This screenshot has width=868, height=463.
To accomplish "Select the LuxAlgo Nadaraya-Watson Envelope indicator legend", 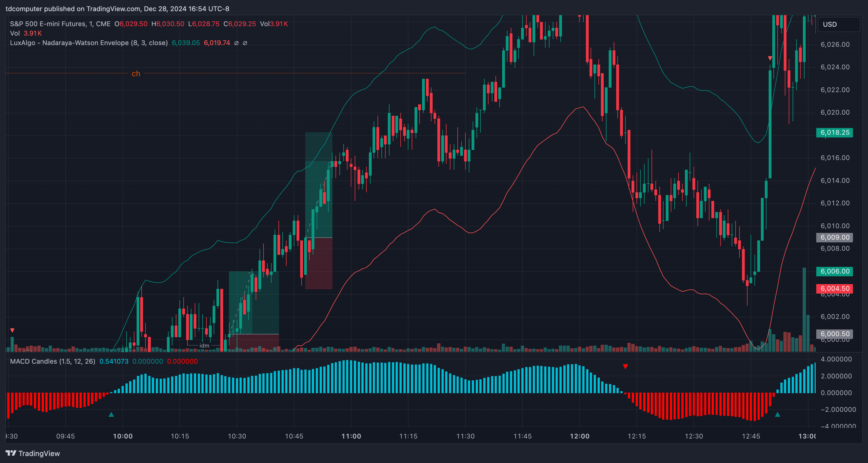I will 89,43.
